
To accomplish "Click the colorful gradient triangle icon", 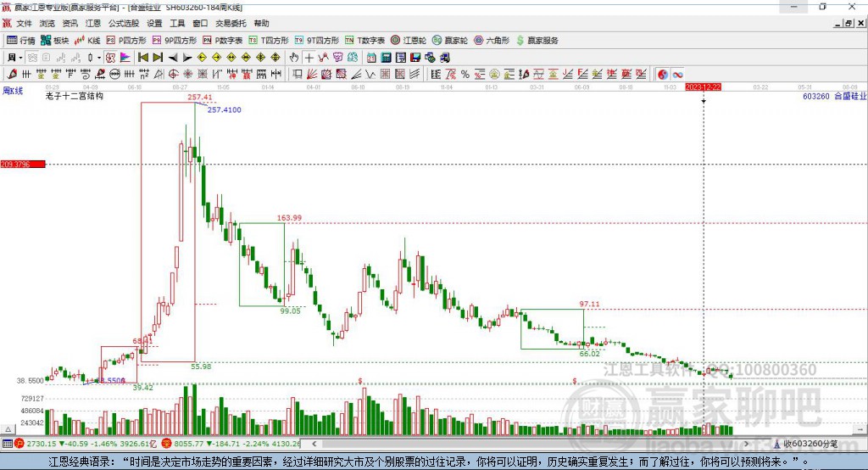I will 125,58.
